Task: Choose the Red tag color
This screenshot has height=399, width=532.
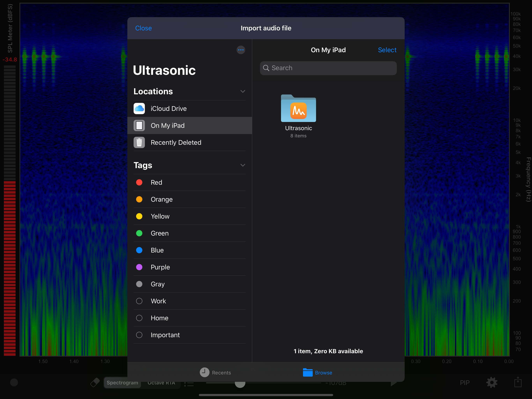Action: (139, 182)
